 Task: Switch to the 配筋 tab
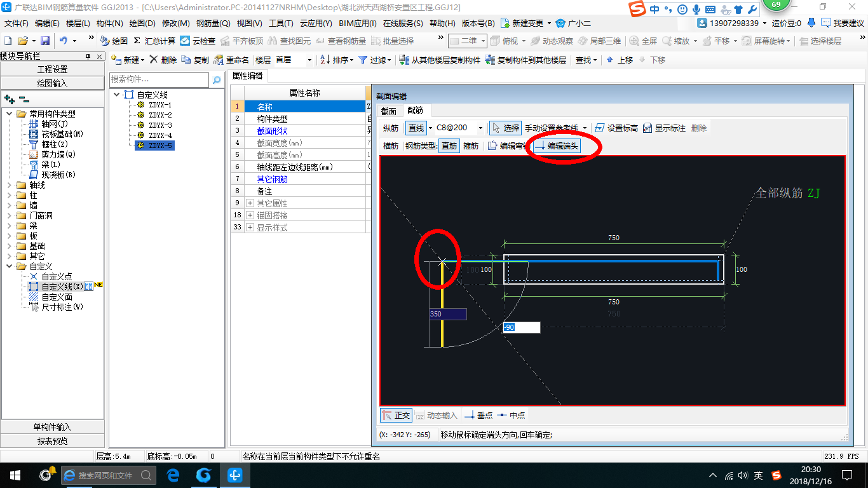point(415,111)
